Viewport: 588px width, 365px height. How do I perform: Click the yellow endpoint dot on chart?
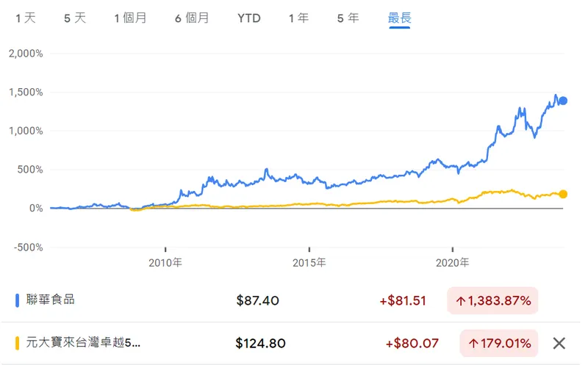(x=563, y=194)
